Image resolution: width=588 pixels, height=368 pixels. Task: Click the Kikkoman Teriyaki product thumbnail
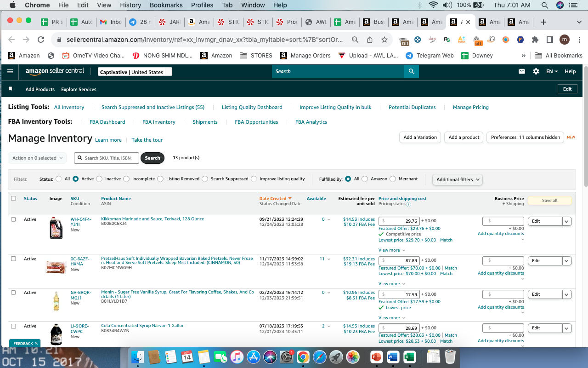[56, 228]
